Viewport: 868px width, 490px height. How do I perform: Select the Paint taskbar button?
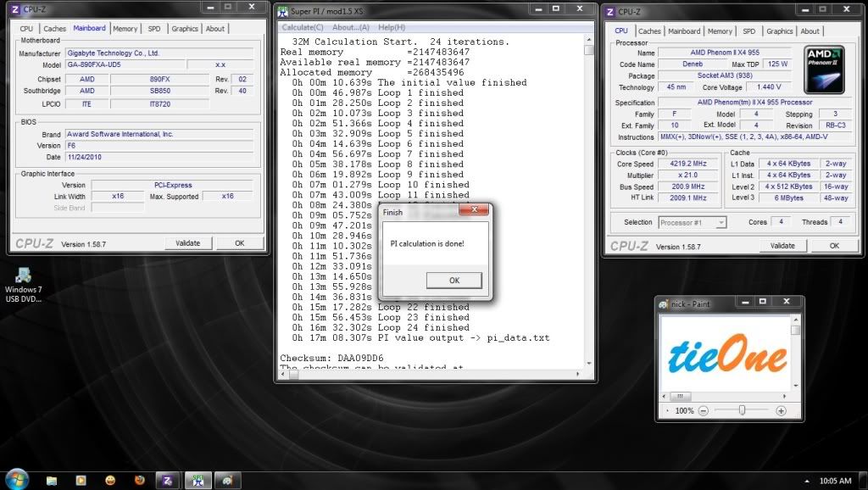point(227,481)
